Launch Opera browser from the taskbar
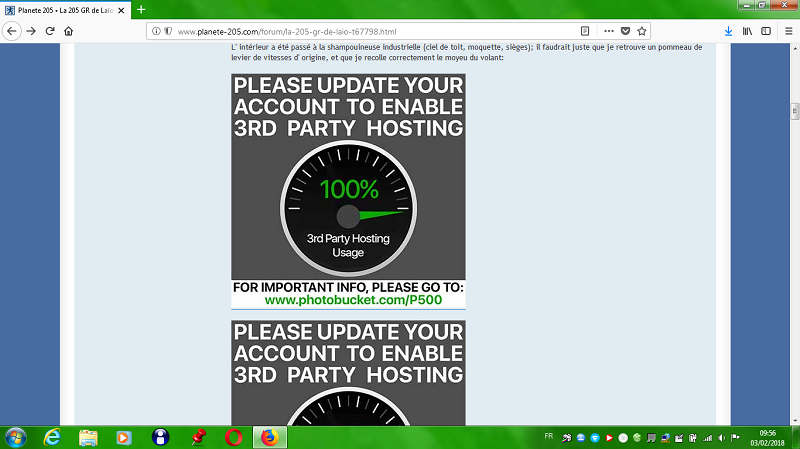The image size is (800, 449). pyautogui.click(x=234, y=437)
